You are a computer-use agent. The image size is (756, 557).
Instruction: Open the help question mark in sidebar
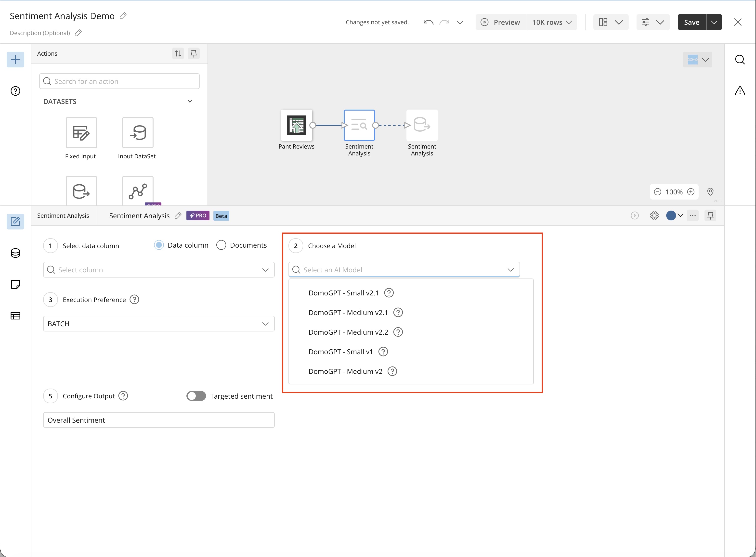pyautogui.click(x=15, y=91)
